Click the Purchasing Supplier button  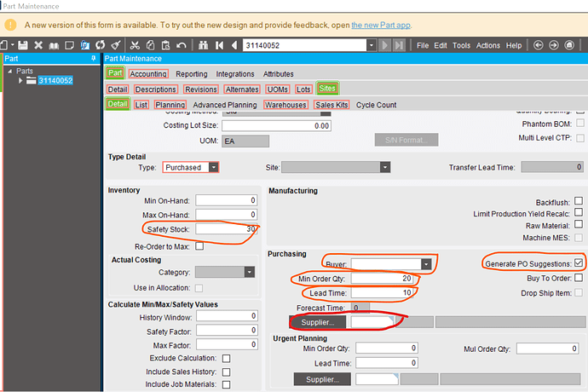pos(318,322)
